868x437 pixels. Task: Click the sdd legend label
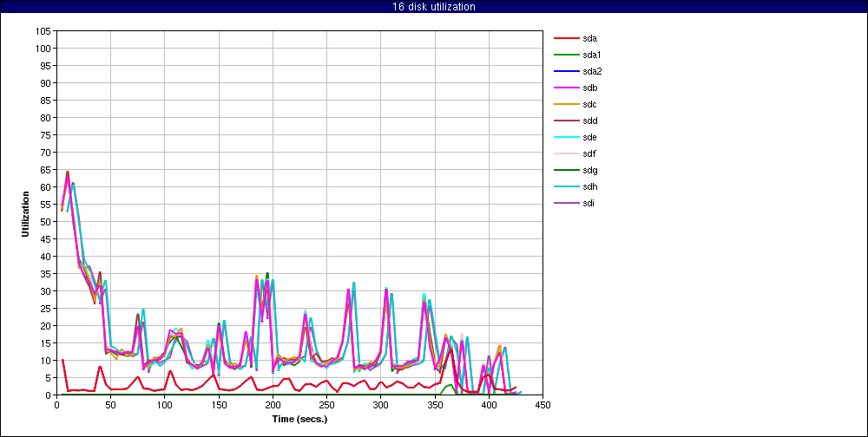[x=590, y=121]
